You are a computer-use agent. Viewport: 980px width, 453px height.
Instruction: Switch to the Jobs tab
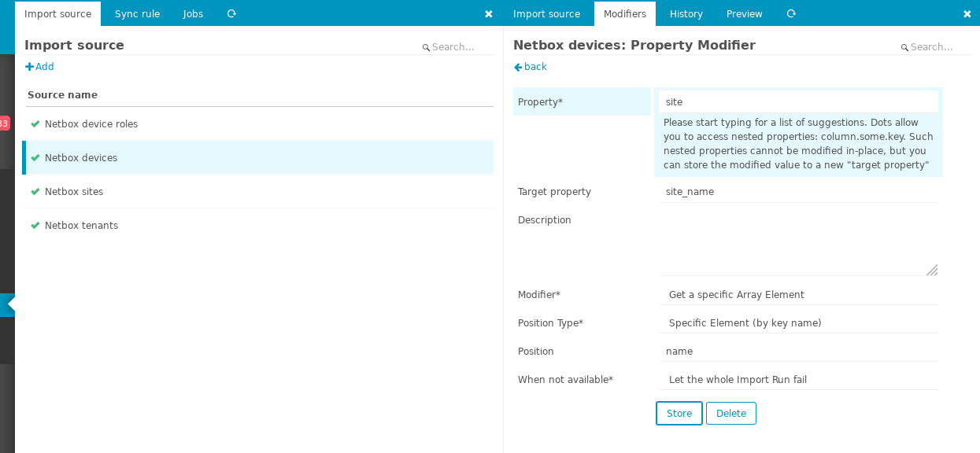click(x=193, y=14)
